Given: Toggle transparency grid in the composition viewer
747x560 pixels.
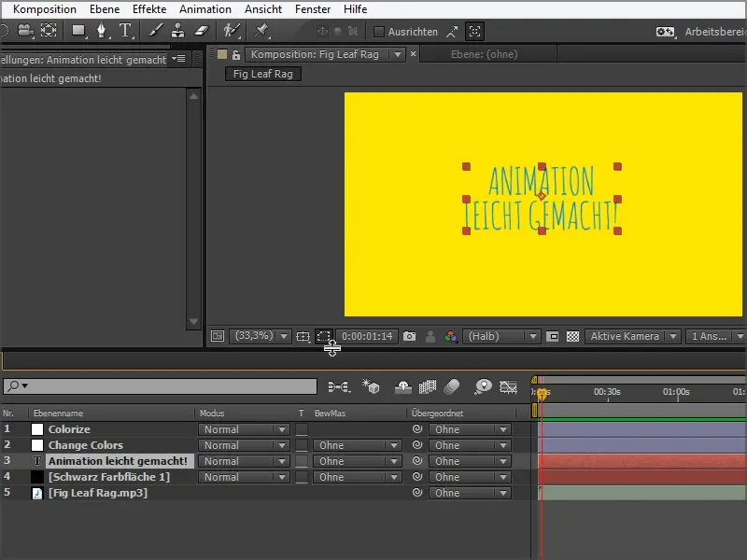Looking at the screenshot, I should point(572,336).
